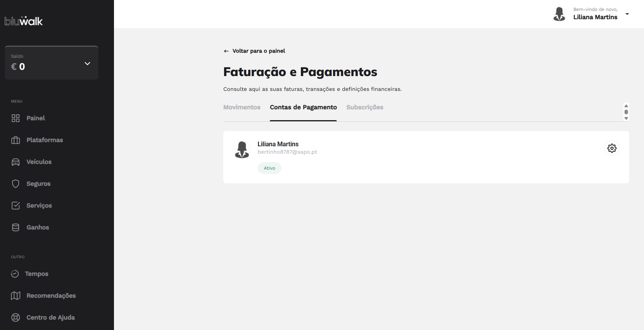Screen dimensions: 644x330
Task: Open the Liliana Martins user menu arrow
Action: point(627,14)
